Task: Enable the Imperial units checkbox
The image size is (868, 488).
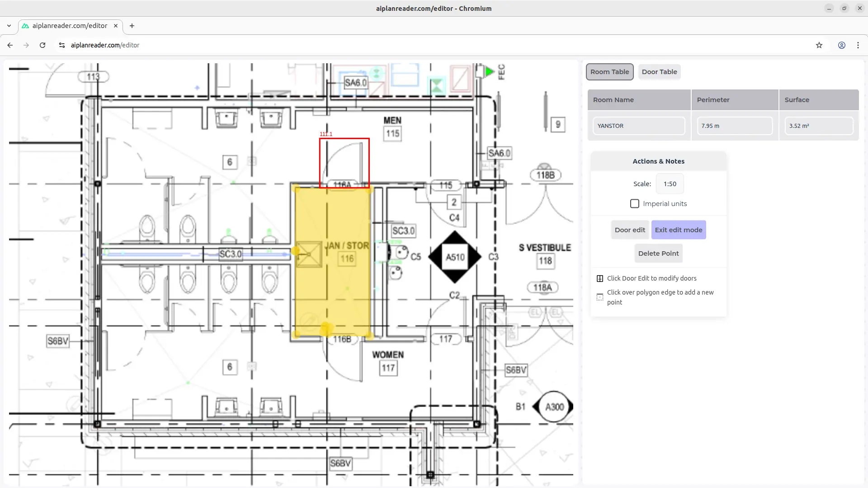Action: pos(635,204)
